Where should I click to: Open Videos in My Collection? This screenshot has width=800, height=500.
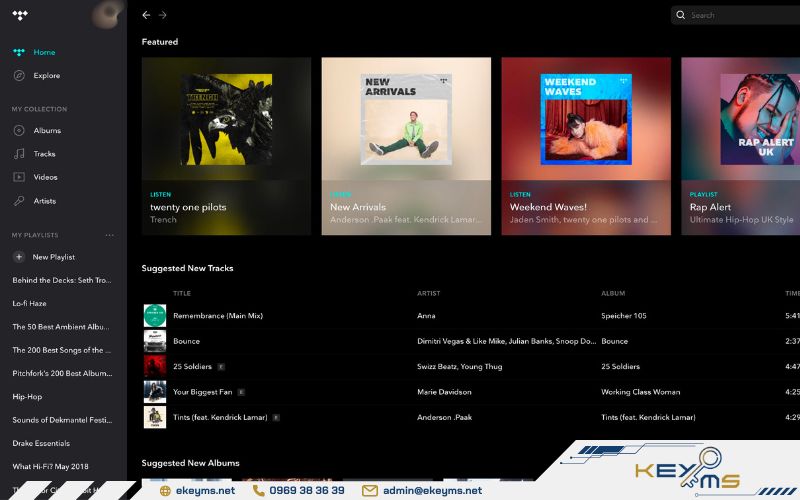coord(45,177)
